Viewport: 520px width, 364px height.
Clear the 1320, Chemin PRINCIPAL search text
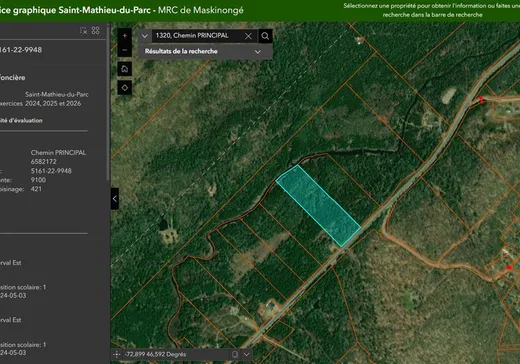[x=248, y=36]
